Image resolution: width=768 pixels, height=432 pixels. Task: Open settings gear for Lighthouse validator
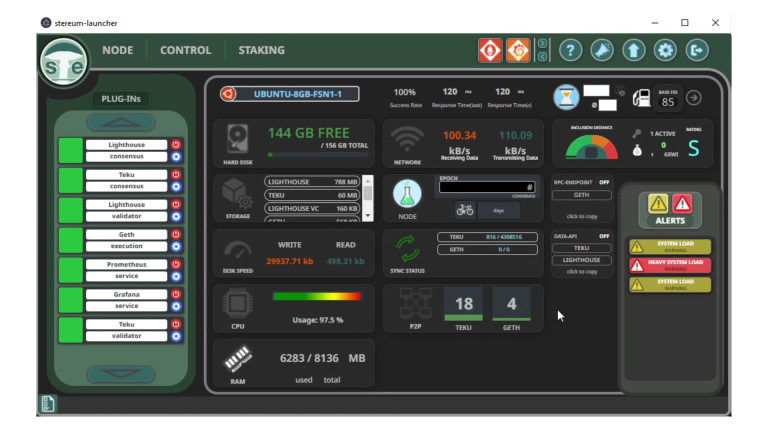(x=176, y=216)
